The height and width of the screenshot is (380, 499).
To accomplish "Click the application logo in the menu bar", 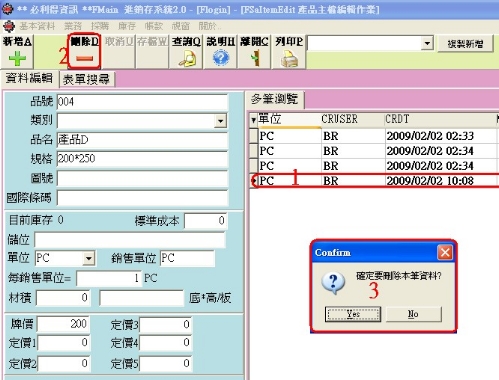I will pyautogui.click(x=9, y=26).
